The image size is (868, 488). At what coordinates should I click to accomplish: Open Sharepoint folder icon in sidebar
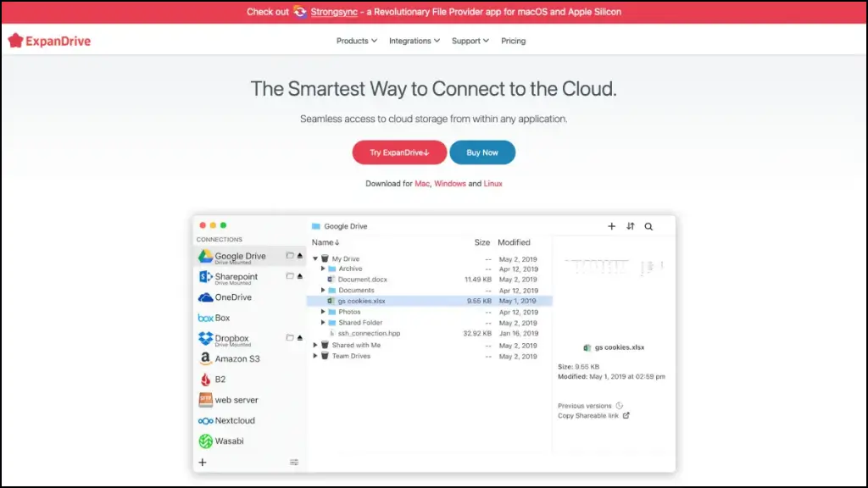click(290, 276)
